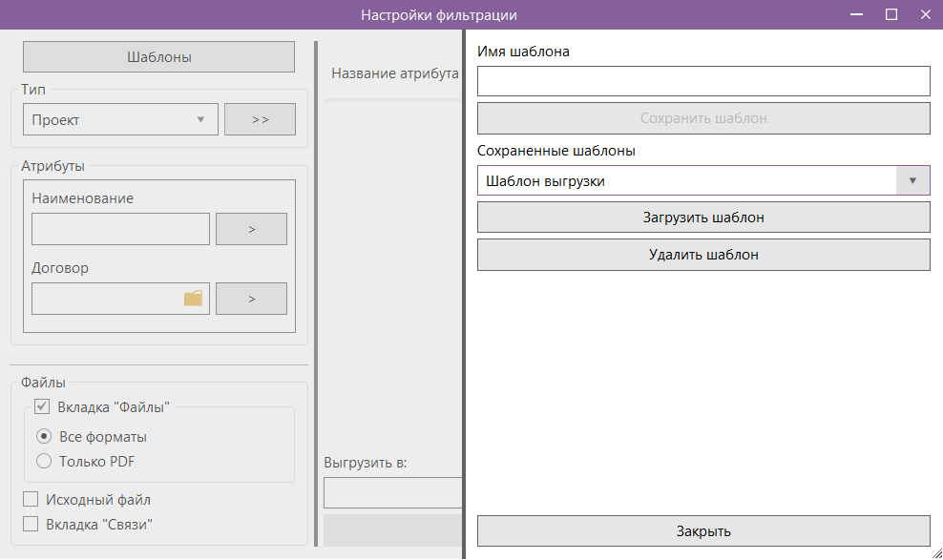Focus the Наименование input field
Image resolution: width=943 pixels, height=560 pixels.
(x=120, y=229)
